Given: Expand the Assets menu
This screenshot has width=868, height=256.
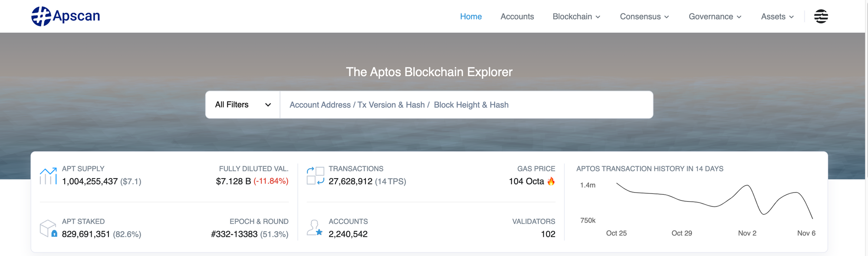Looking at the screenshot, I should (x=777, y=17).
